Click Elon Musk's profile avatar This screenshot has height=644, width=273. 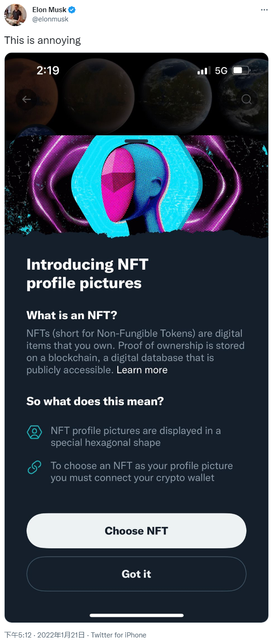[15, 14]
